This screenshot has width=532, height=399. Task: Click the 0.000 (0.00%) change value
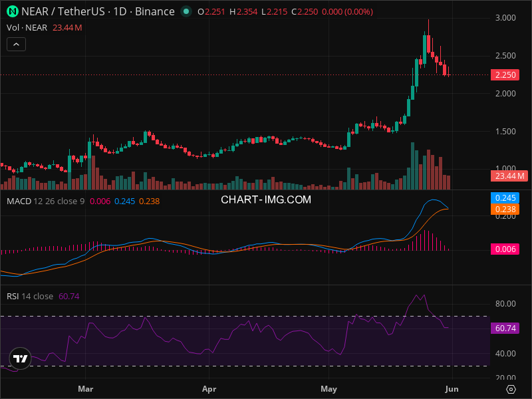pos(347,12)
